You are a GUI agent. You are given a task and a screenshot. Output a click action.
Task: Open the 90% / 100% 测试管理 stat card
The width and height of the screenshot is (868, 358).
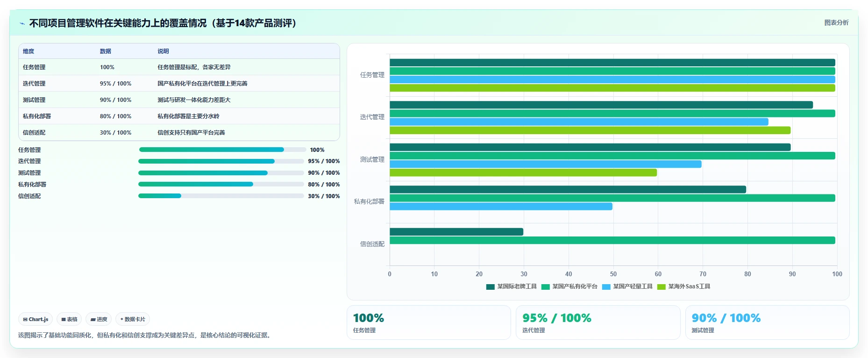[767, 322]
